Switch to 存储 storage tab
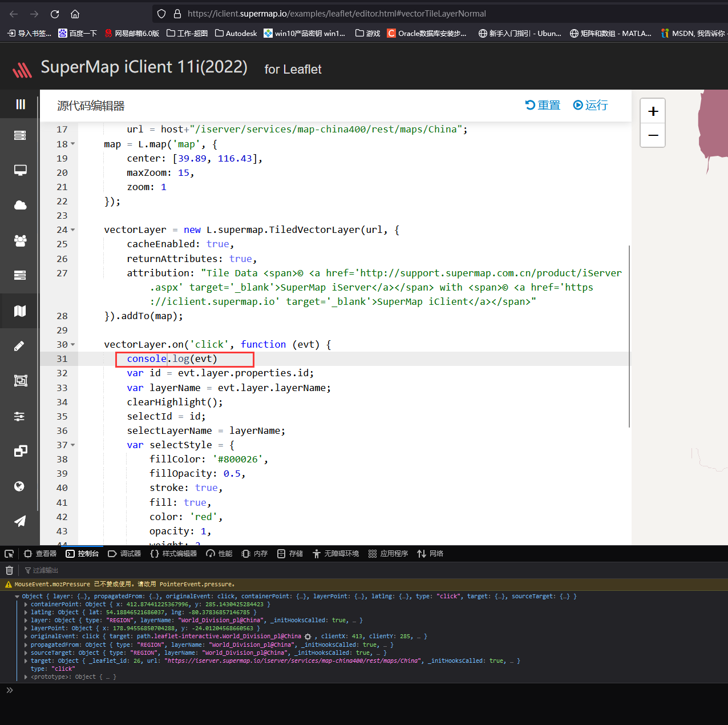The width and height of the screenshot is (728, 725). tap(290, 554)
